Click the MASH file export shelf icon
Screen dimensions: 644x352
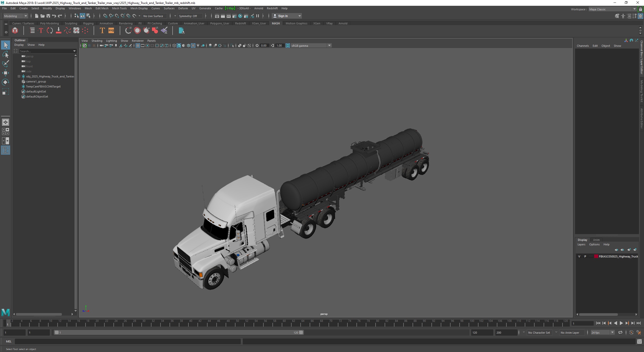point(181,31)
